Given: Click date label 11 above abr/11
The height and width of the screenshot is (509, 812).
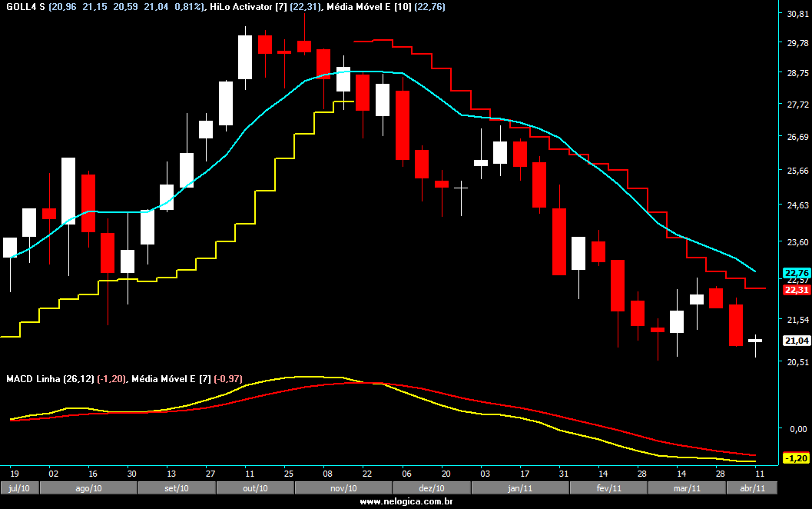Looking at the screenshot, I should click(x=760, y=473).
